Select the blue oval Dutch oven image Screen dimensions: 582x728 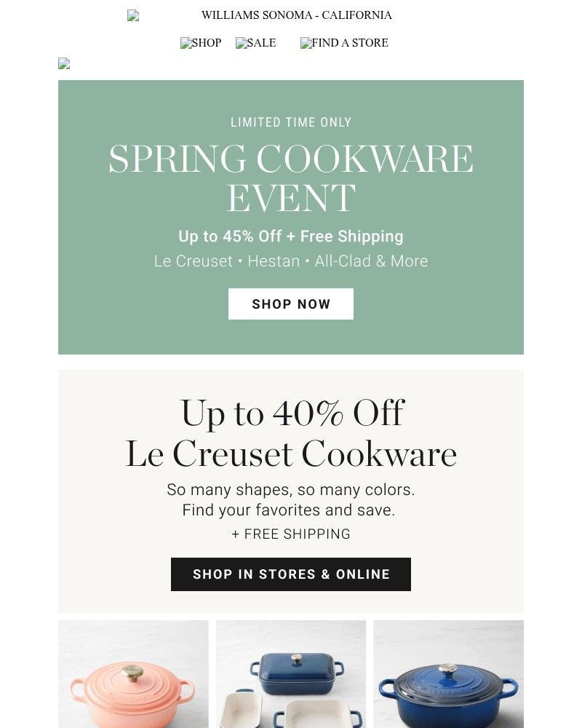point(448,673)
